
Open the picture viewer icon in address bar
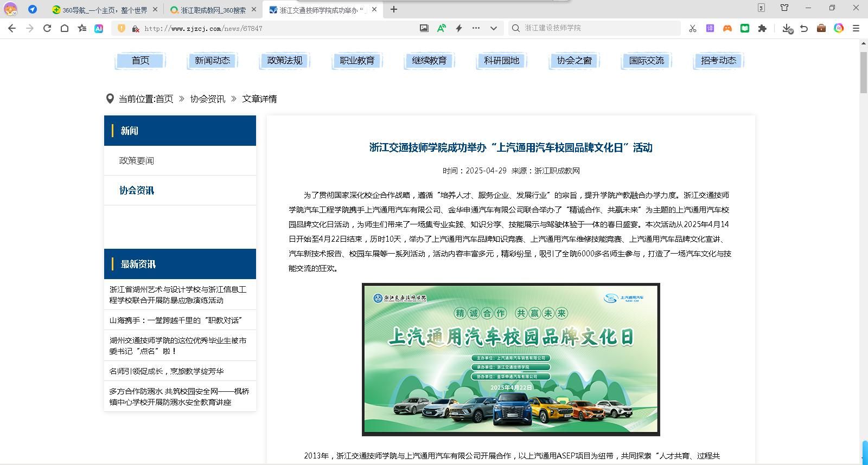(424, 28)
